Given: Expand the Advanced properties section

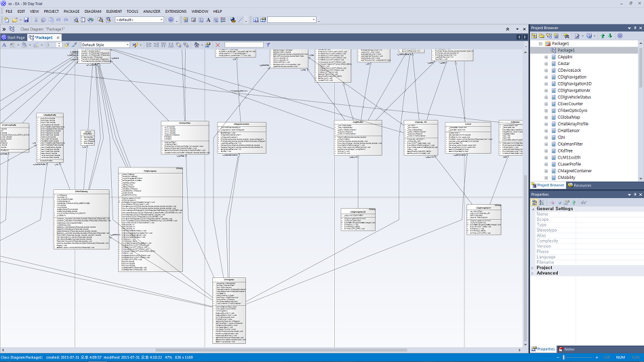Looking at the screenshot, I should 533,273.
